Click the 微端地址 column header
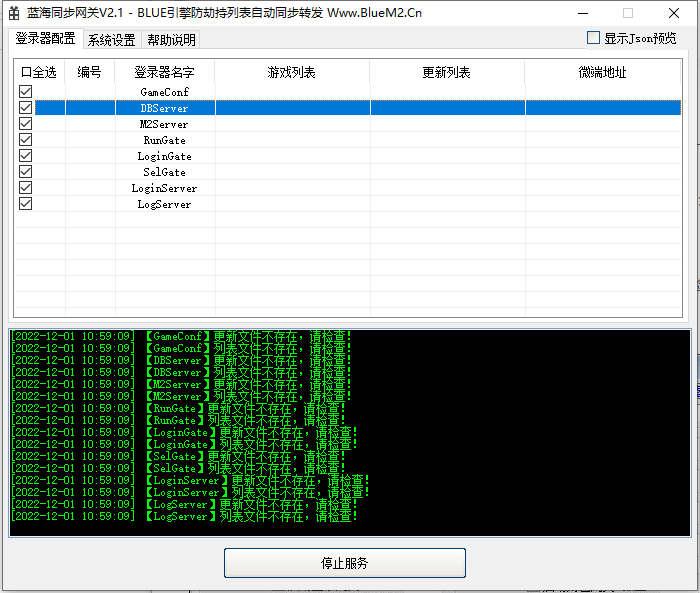 tap(602, 72)
